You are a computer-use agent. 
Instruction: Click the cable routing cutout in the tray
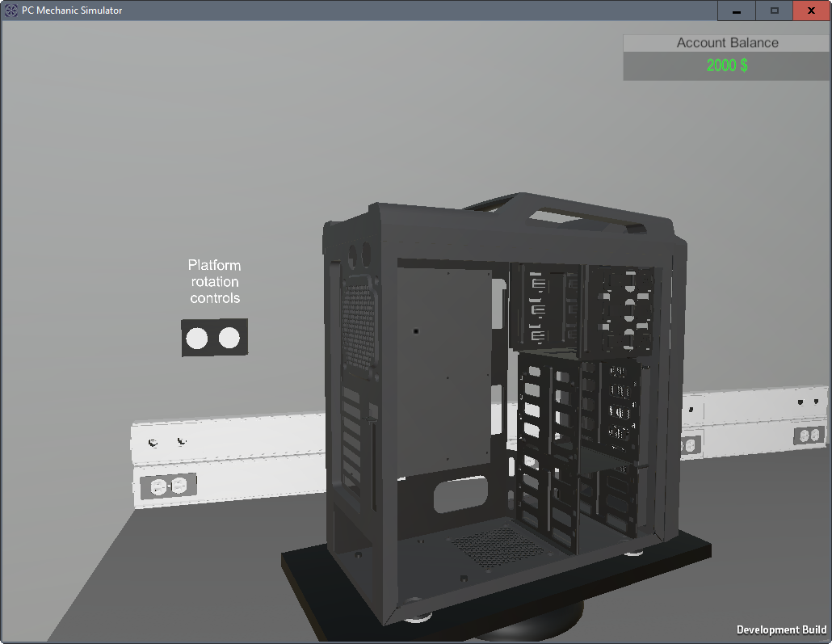click(x=460, y=495)
